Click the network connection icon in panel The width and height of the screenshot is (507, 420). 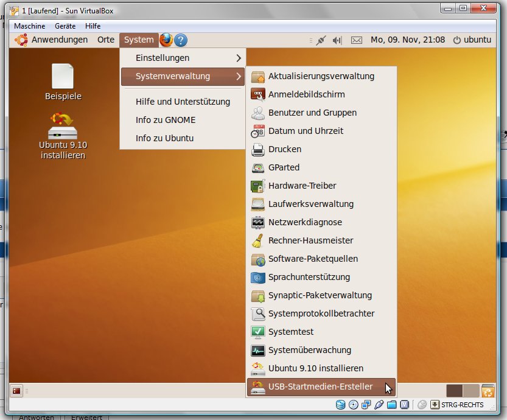coord(321,40)
